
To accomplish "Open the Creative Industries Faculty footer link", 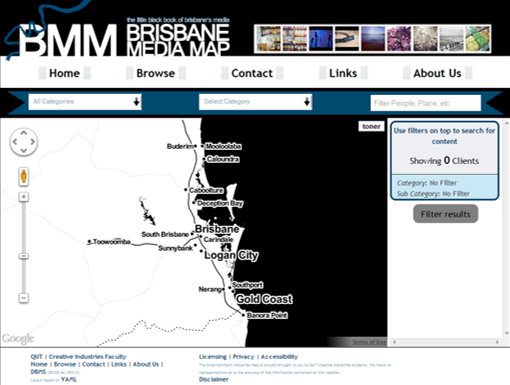I will 88,357.
